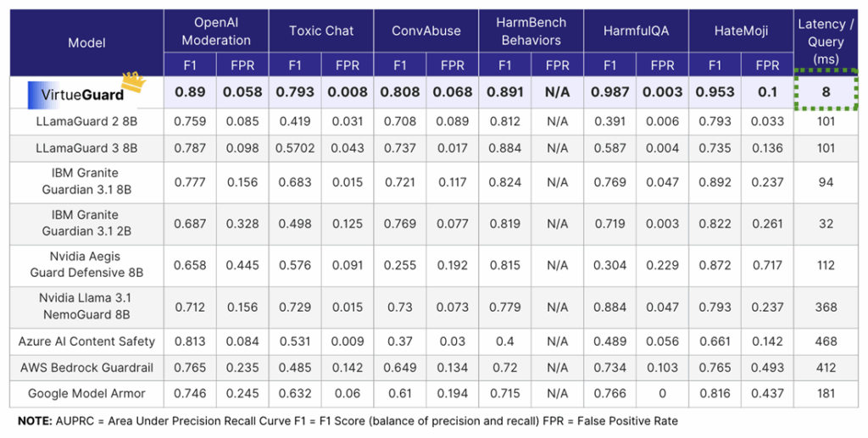Click AWS Bedrock's 0.493 HateMoji FPR
868x438 pixels.
pos(767,368)
